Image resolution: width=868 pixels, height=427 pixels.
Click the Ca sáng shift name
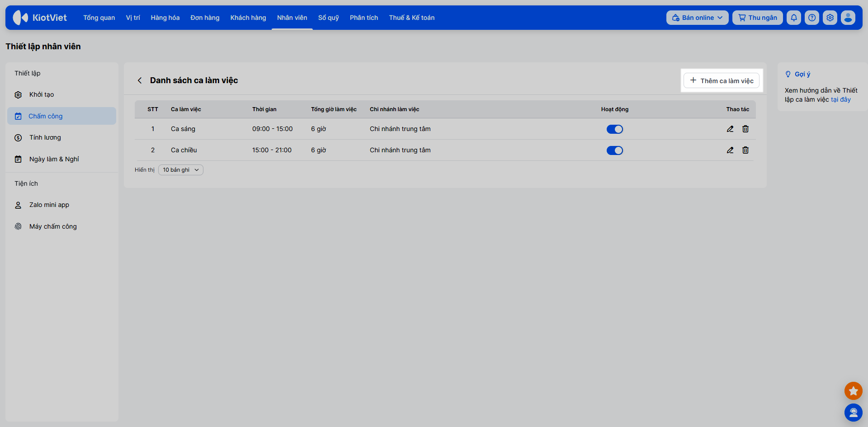(x=183, y=129)
